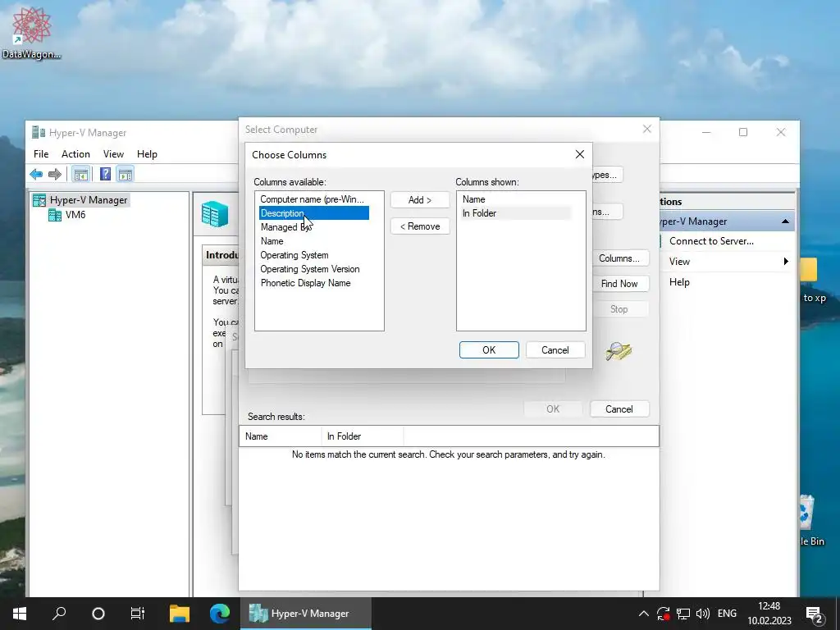Image resolution: width=840 pixels, height=630 pixels.
Task: Open the File menu
Action: pyautogui.click(x=41, y=154)
